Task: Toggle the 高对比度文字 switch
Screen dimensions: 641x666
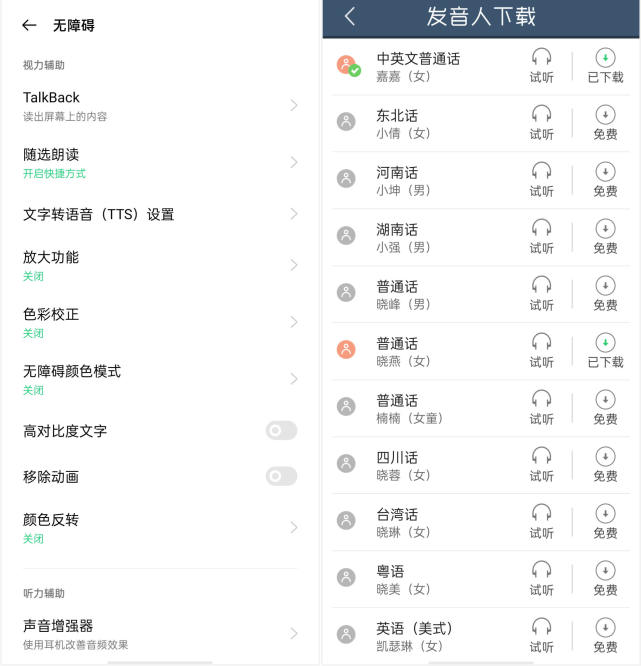Action: pyautogui.click(x=281, y=431)
